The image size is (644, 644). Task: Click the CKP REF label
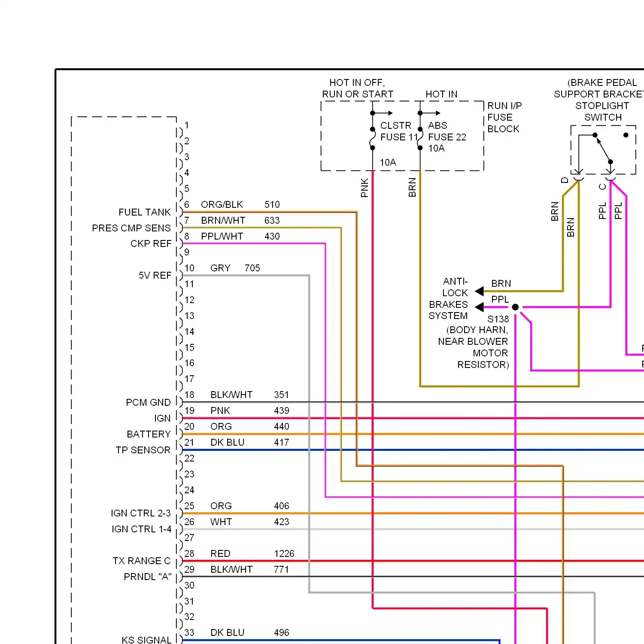(x=151, y=243)
